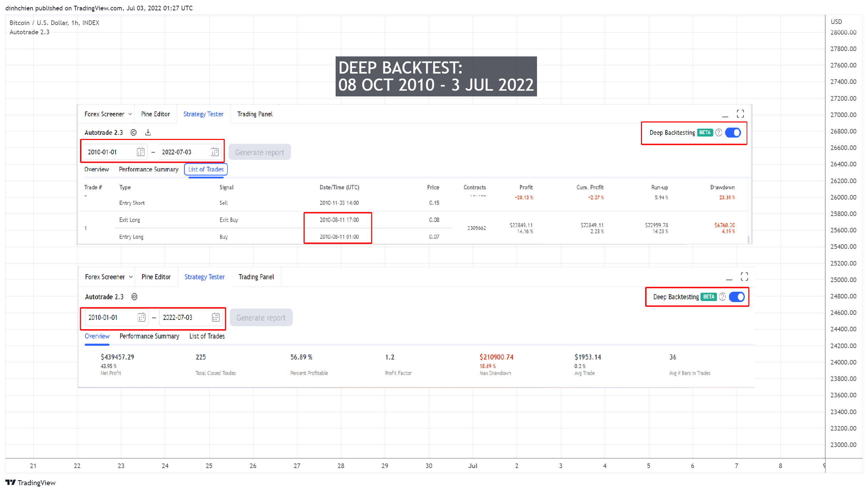868x492 pixels.
Task: Minimize the lower Strategy Tester panel
Action: tap(729, 279)
